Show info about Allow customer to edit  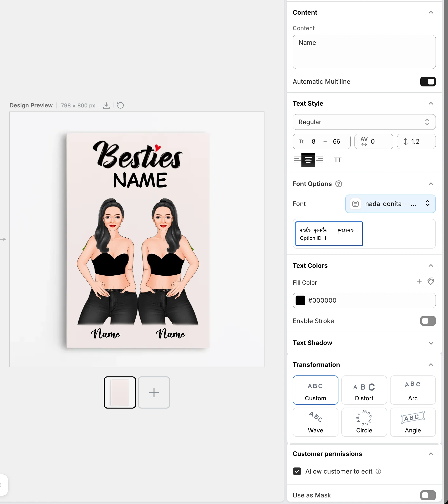tap(378, 471)
